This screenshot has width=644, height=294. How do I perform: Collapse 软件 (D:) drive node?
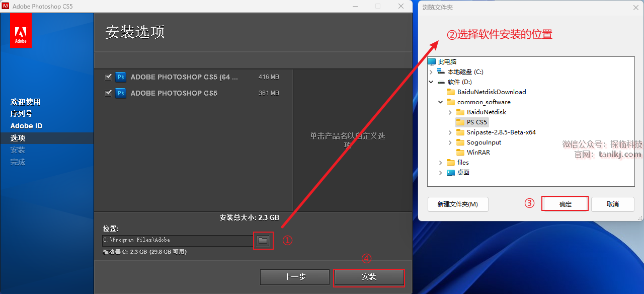[431, 82]
